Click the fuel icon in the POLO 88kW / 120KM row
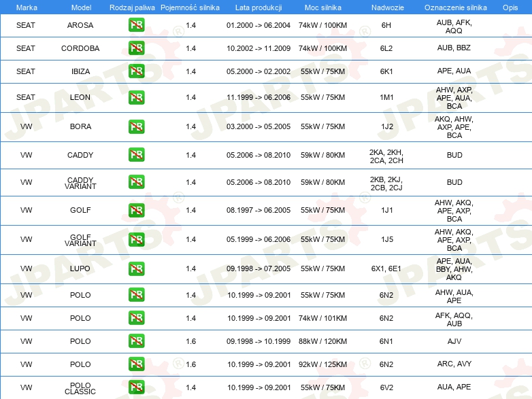The width and height of the screenshot is (532, 399). [x=136, y=341]
